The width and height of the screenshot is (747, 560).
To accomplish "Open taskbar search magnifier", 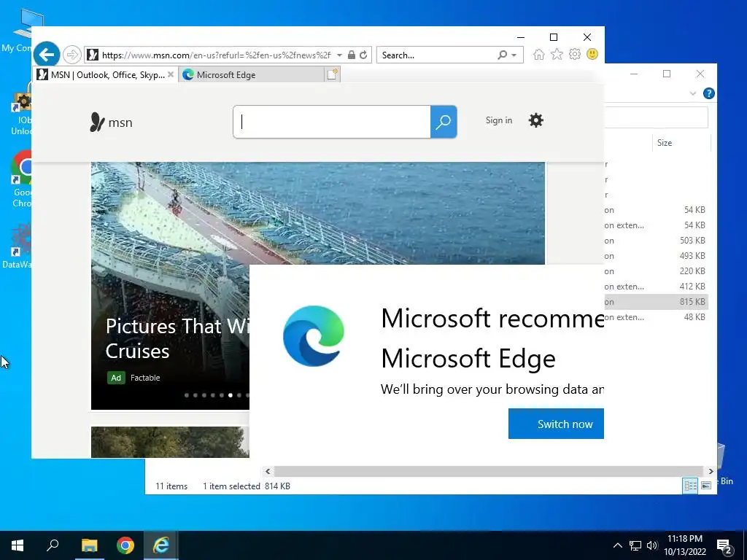I will pos(53,545).
